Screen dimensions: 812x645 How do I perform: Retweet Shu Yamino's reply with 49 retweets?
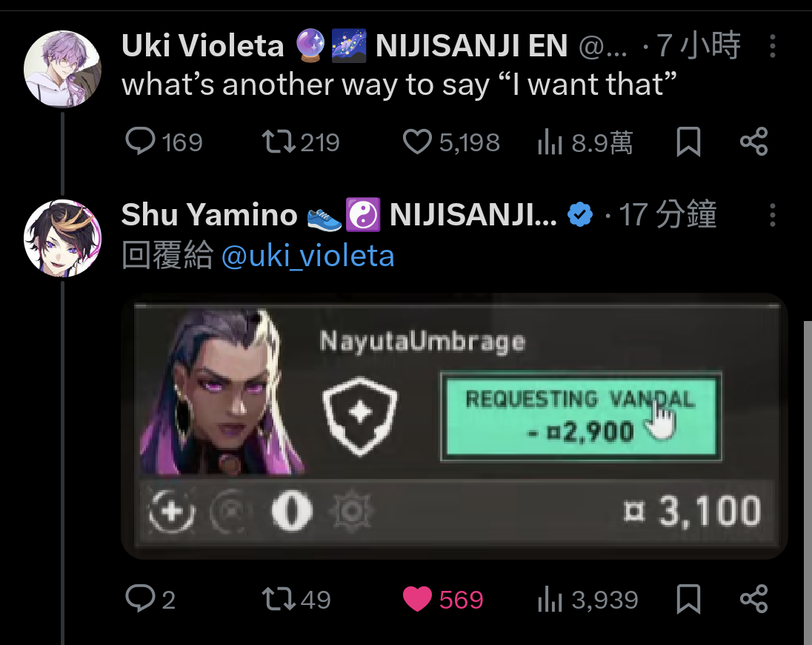coord(296,599)
